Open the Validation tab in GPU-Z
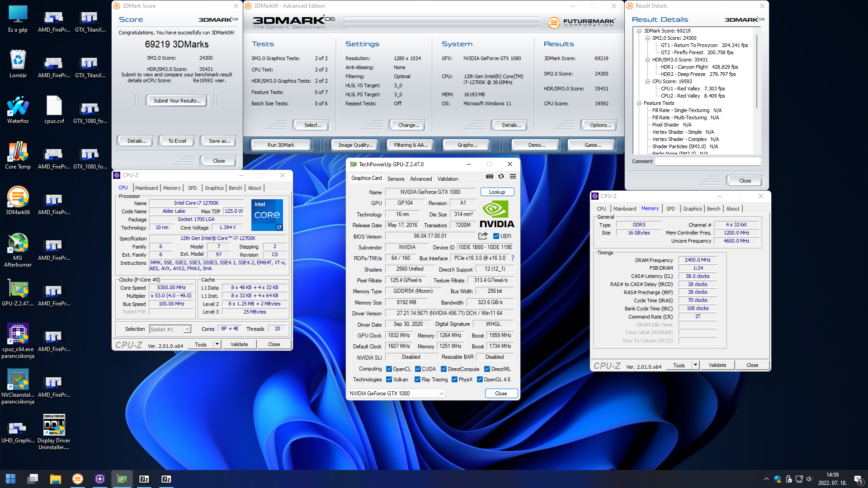The height and width of the screenshot is (488, 868). click(x=448, y=178)
